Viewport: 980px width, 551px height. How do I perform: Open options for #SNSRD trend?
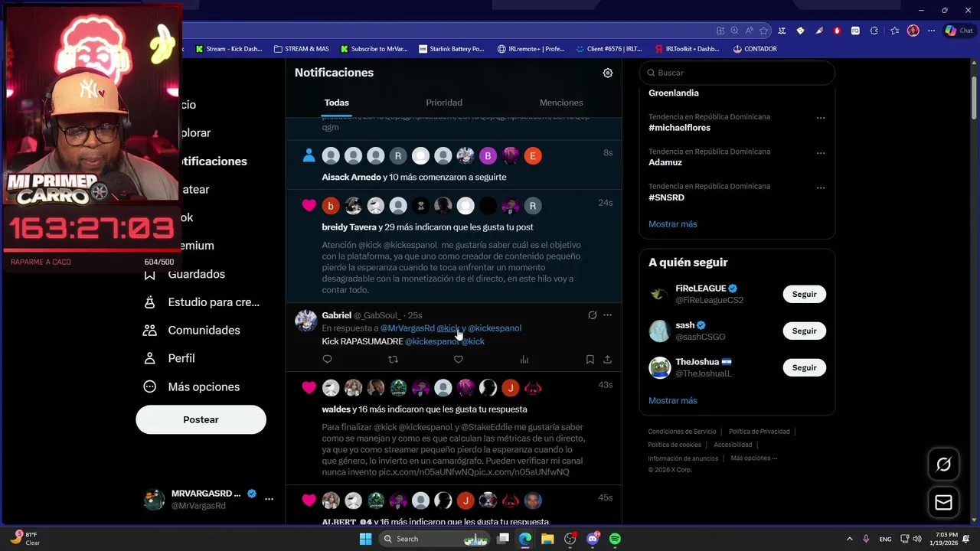pos(821,187)
